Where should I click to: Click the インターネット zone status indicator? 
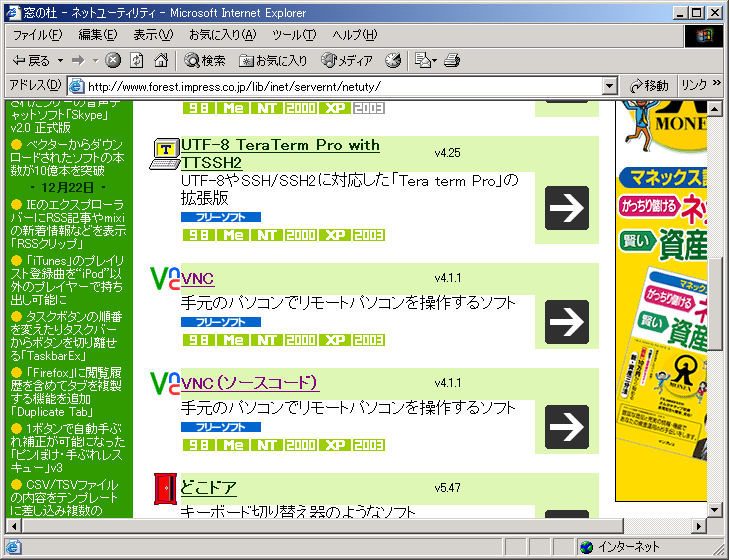(620, 547)
